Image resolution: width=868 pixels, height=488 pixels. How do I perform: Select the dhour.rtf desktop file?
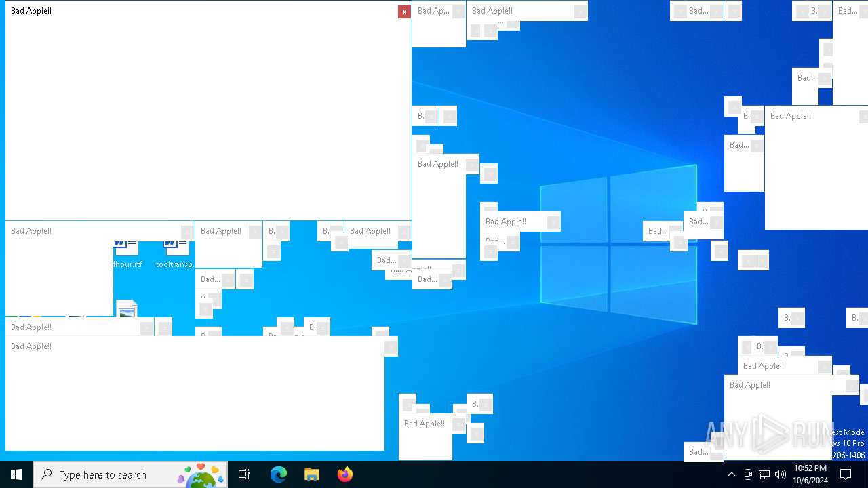pos(127,254)
